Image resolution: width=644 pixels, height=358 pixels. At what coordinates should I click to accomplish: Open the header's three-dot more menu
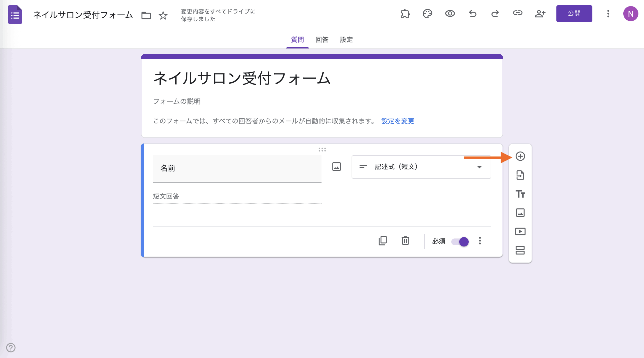tap(608, 14)
